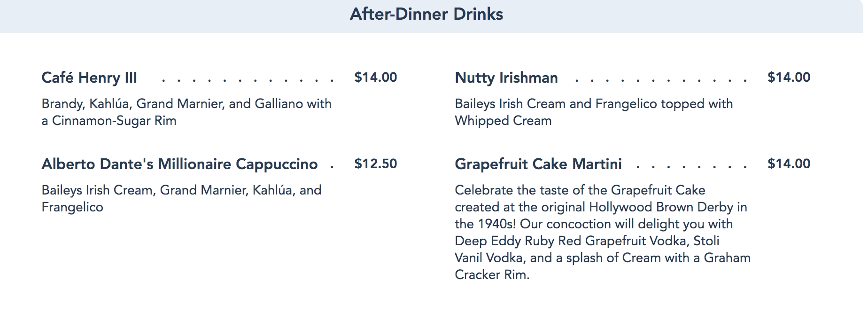Click the $12.50 price
The height and width of the screenshot is (327, 868).
pyautogui.click(x=375, y=164)
